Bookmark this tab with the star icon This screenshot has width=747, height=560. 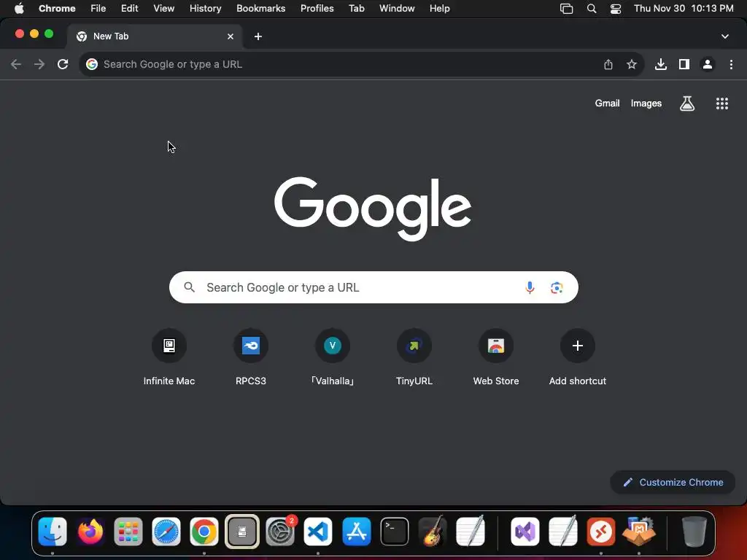pos(632,64)
